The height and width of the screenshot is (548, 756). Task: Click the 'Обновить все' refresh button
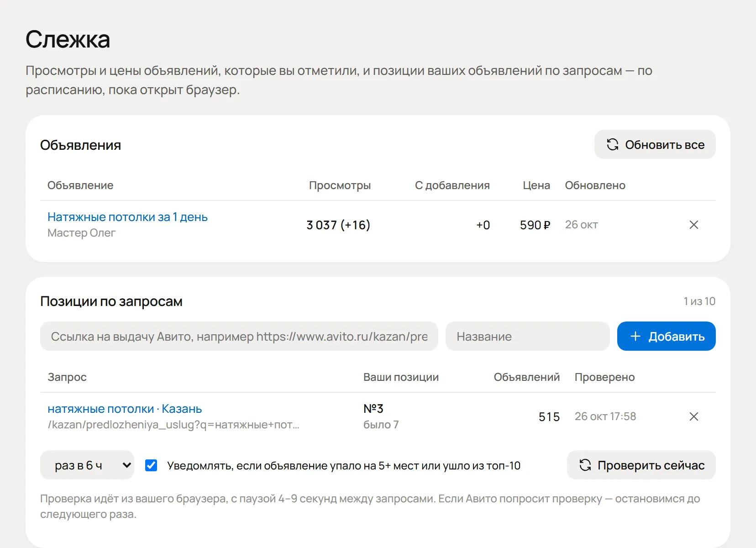point(655,145)
